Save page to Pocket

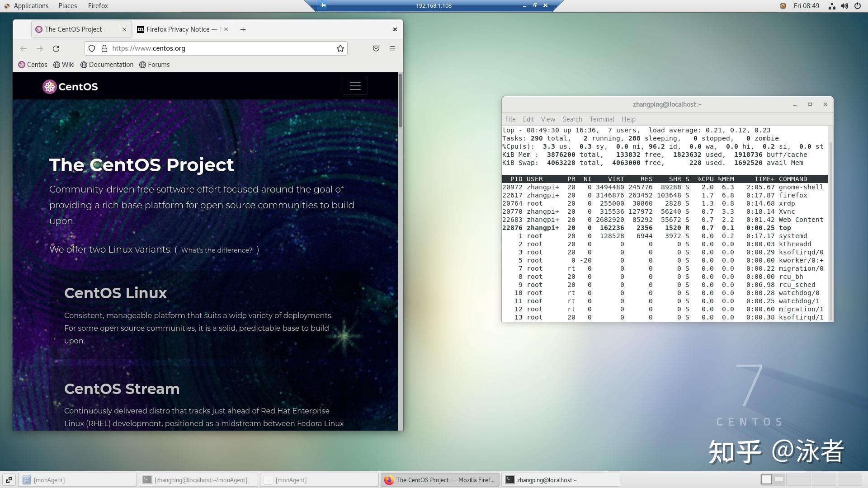tap(376, 48)
